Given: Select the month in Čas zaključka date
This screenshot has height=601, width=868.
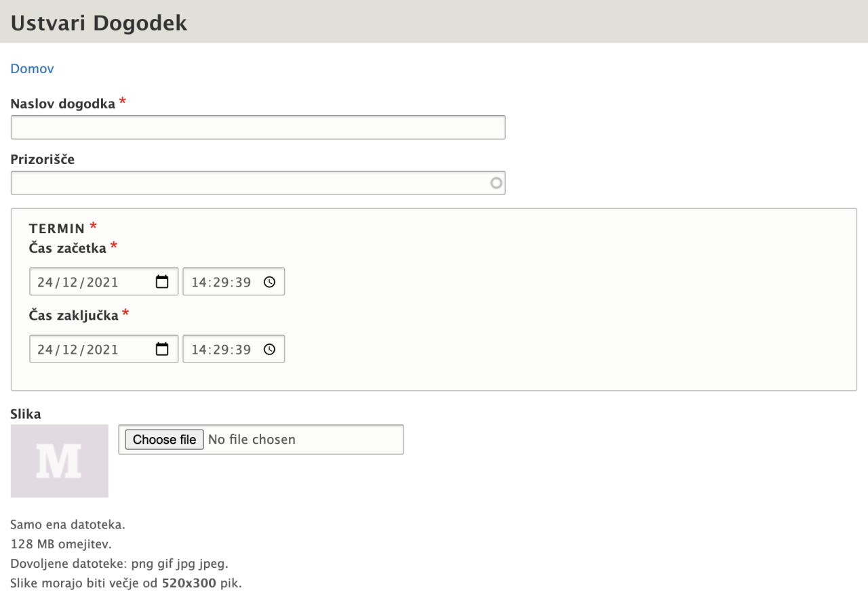Looking at the screenshot, I should 71,350.
